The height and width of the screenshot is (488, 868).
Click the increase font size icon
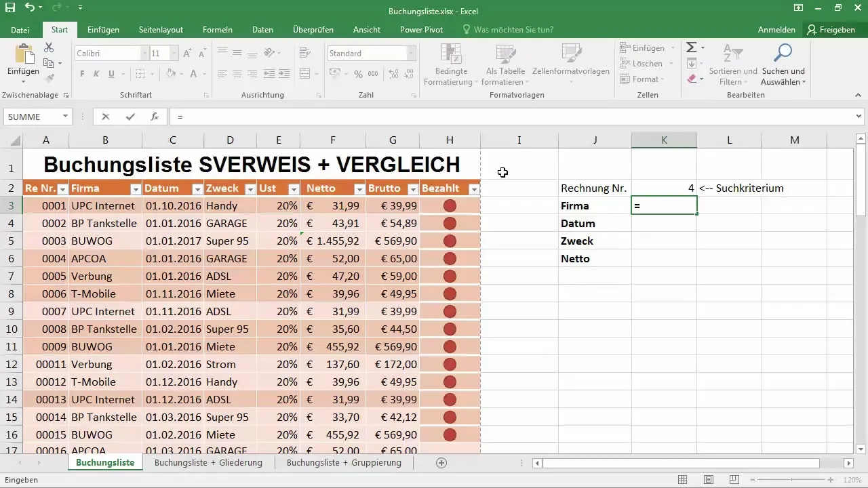click(x=187, y=53)
